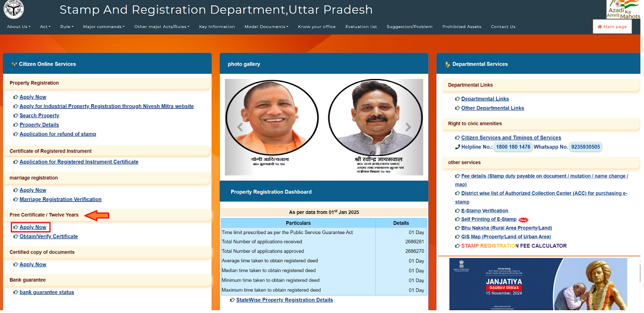Open Marriage Registration Verification link
This screenshot has width=644, height=313.
coord(60,199)
